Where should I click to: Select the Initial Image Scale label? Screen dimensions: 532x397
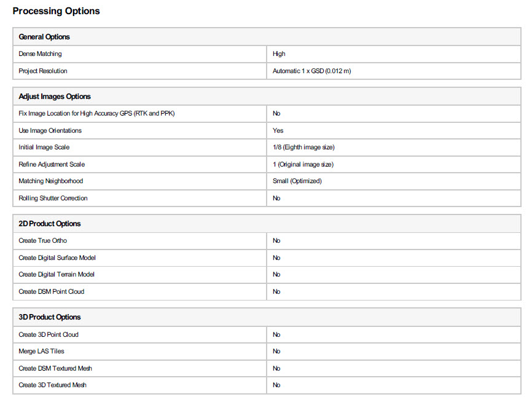coord(44,147)
